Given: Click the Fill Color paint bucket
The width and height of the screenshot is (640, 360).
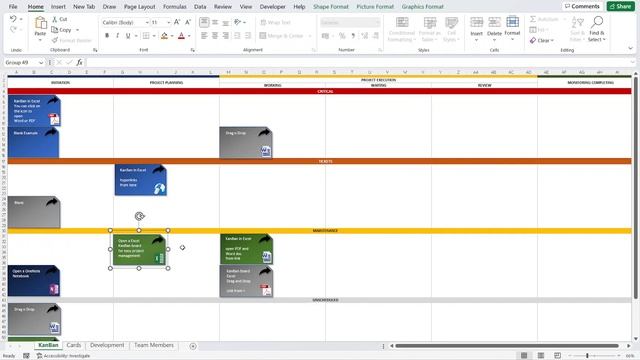Looking at the screenshot, I should [164, 36].
